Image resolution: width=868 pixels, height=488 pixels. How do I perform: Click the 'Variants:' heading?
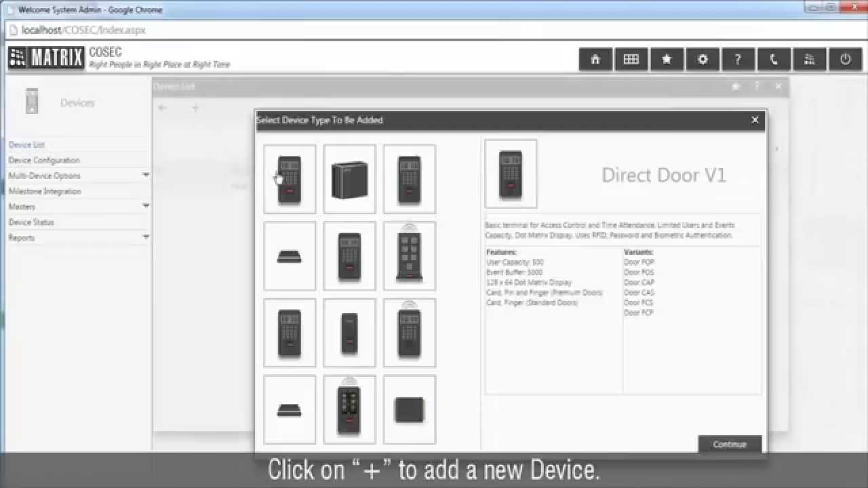[638, 251]
